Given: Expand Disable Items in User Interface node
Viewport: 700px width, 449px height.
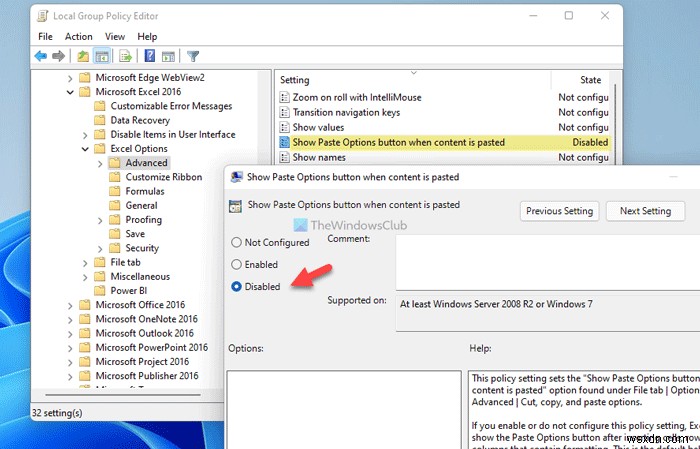Looking at the screenshot, I should pyautogui.click(x=85, y=135).
